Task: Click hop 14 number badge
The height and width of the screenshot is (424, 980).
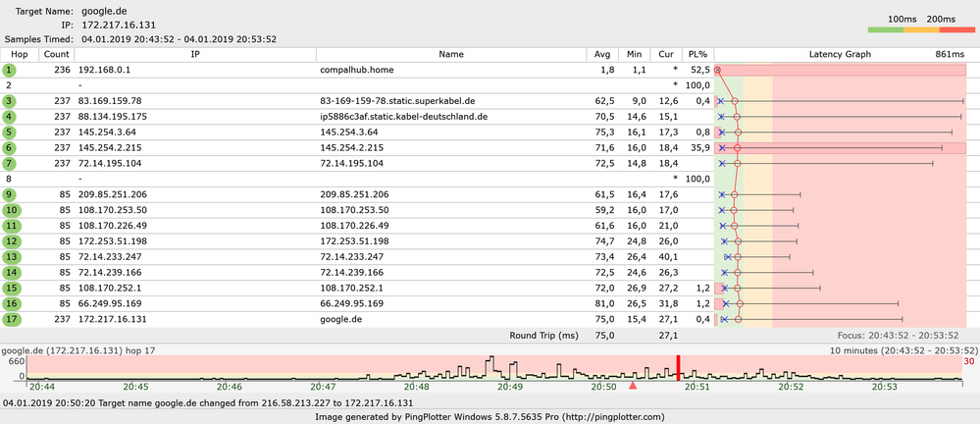Action: (x=12, y=273)
